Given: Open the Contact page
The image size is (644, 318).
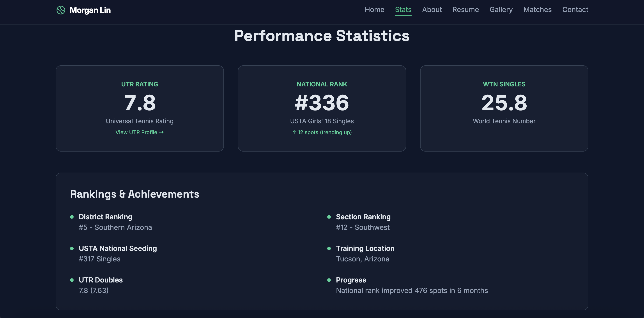Looking at the screenshot, I should pos(575,9).
